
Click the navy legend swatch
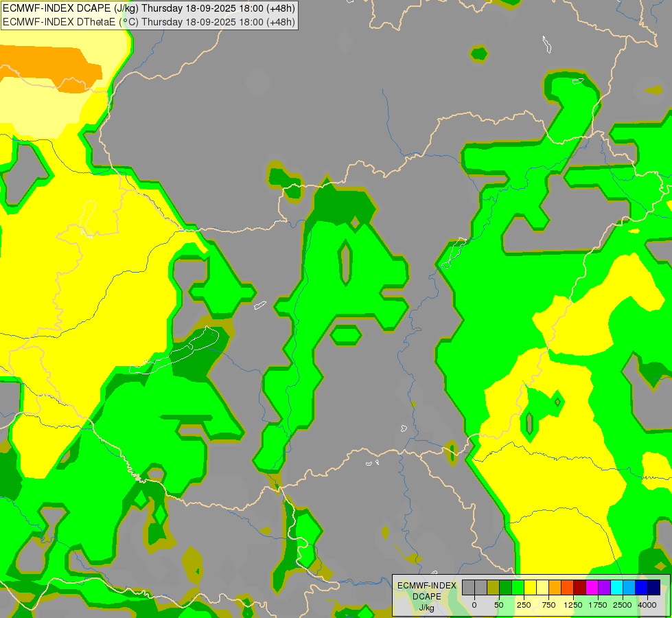[x=654, y=588]
